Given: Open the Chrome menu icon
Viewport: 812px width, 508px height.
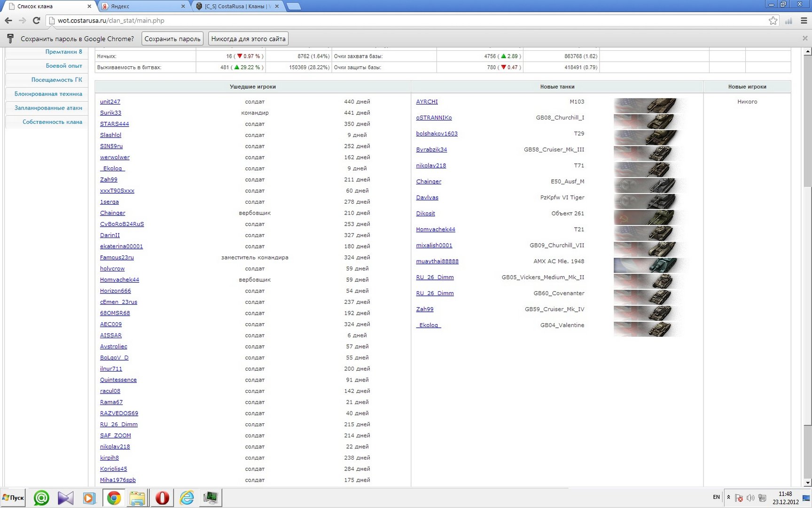Looking at the screenshot, I should (x=804, y=20).
